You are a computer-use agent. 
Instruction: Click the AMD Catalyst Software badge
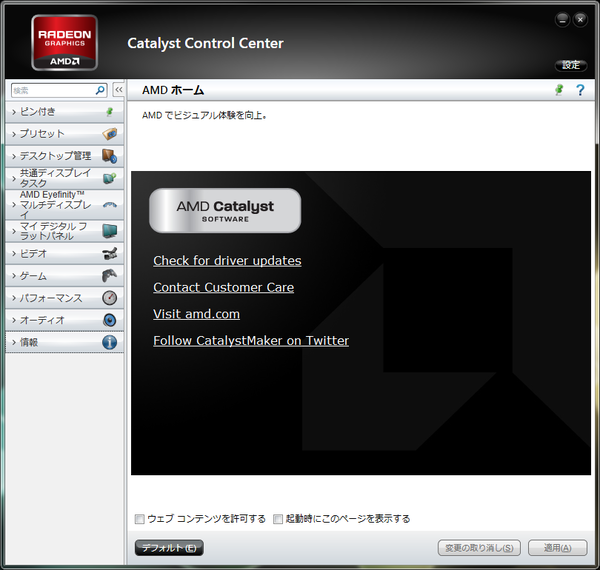[x=225, y=210]
